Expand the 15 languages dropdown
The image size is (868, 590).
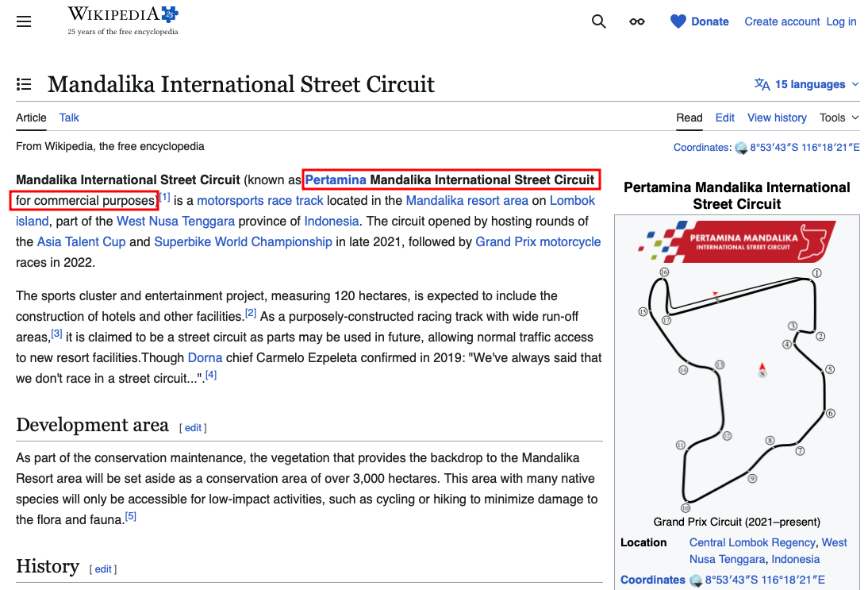point(807,84)
